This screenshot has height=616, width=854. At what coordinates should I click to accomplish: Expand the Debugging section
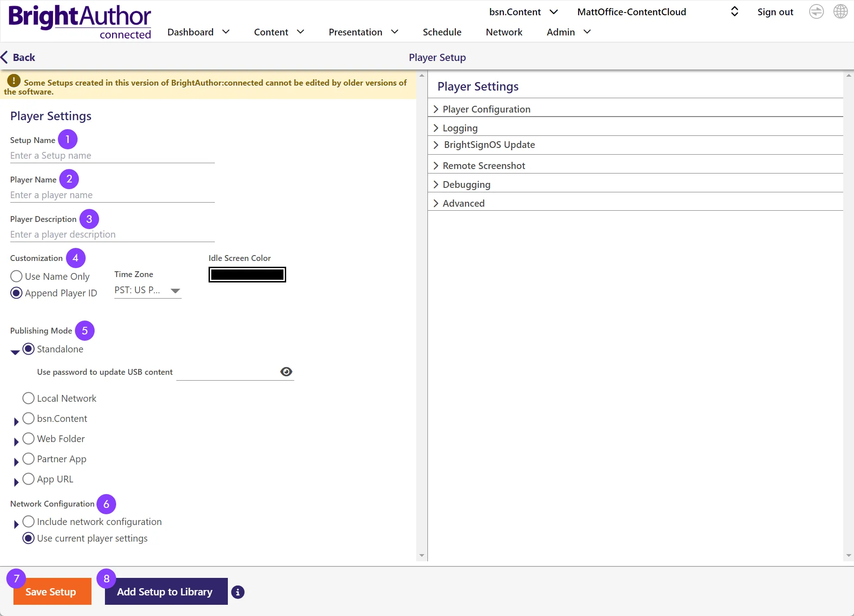pos(636,184)
